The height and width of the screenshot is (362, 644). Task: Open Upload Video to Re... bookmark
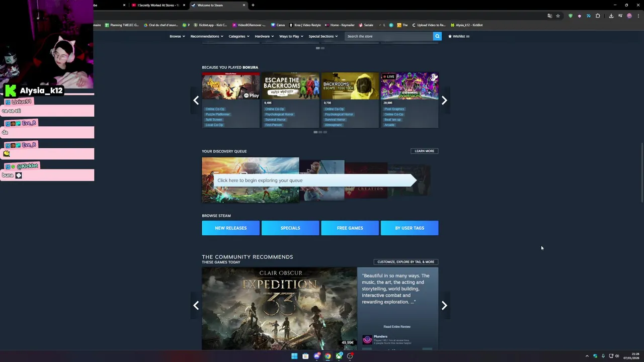429,25
